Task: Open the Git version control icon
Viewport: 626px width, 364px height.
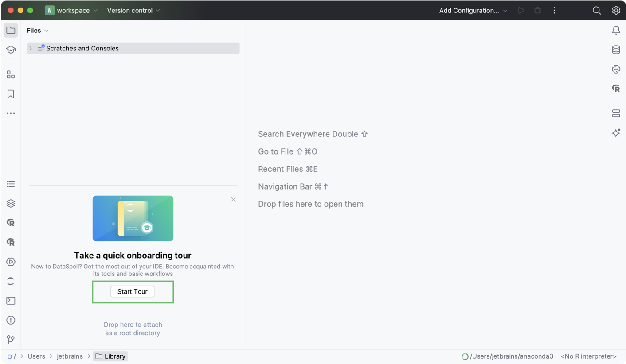Action: coord(11,340)
